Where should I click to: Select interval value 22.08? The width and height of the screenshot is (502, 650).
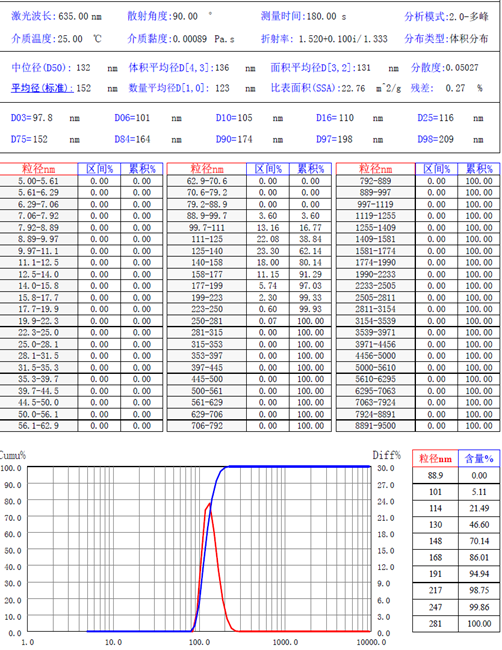point(268,239)
